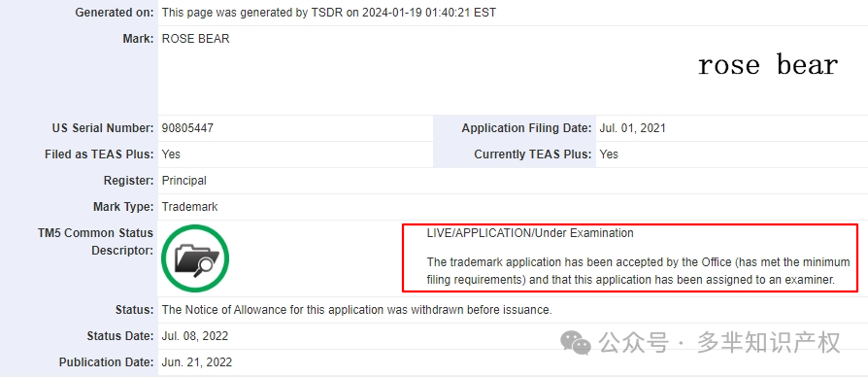
Task: Click the Jul. 01, 2021 filing date
Action: click(x=632, y=128)
